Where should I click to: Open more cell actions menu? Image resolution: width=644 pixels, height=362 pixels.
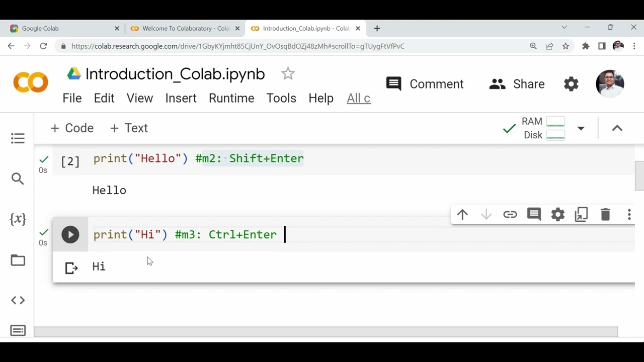pos(629,215)
